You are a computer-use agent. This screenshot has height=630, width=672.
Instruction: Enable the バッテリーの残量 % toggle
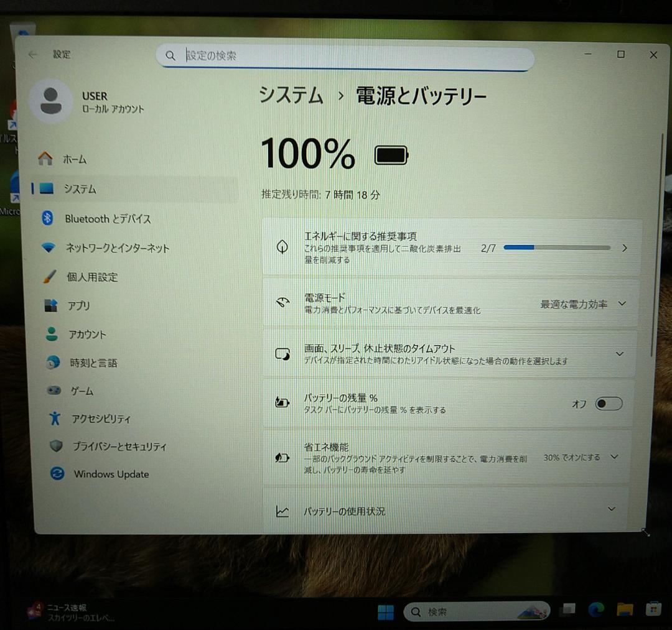[608, 404]
